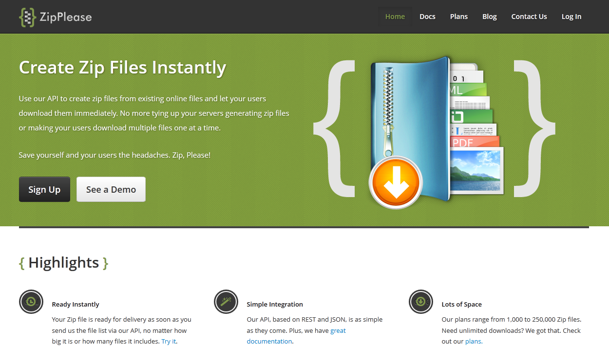Open the great documentation link

296,336
